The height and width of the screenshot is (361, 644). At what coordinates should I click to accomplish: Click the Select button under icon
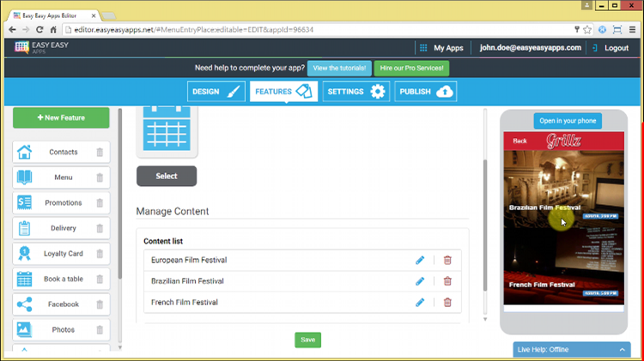pyautogui.click(x=167, y=176)
